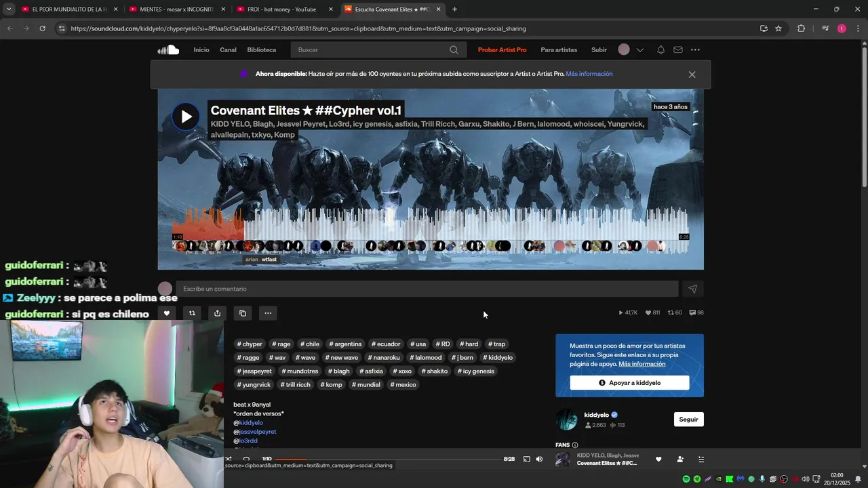Expand the tab search dropdown

pyautogui.click(x=9, y=9)
